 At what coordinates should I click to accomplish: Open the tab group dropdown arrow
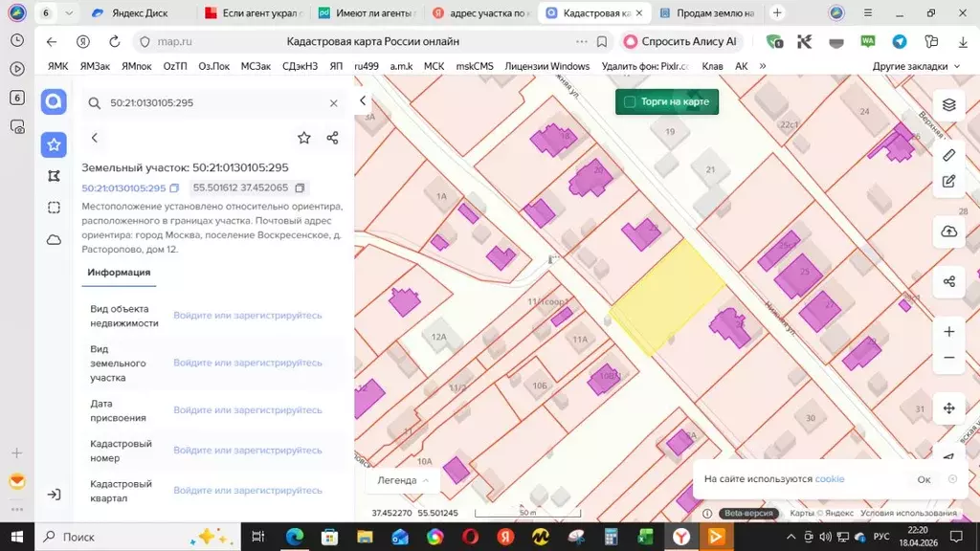pos(69,12)
